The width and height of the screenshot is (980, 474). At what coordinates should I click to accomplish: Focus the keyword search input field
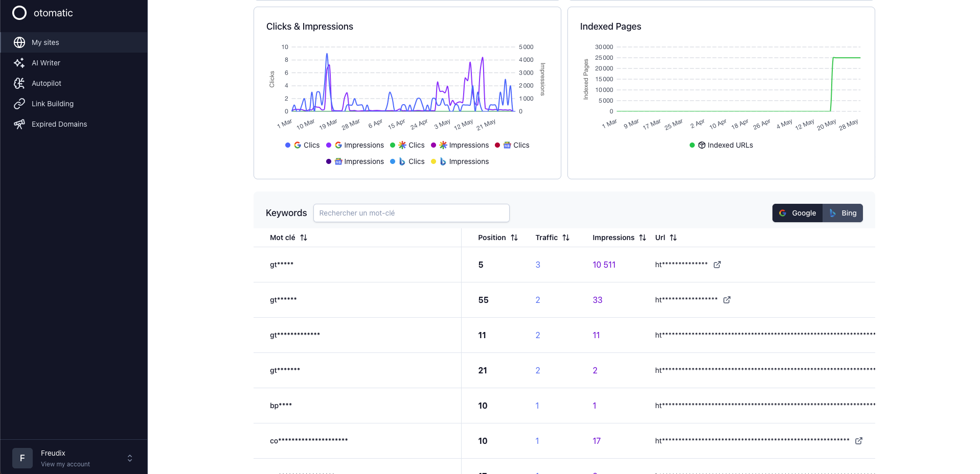411,213
